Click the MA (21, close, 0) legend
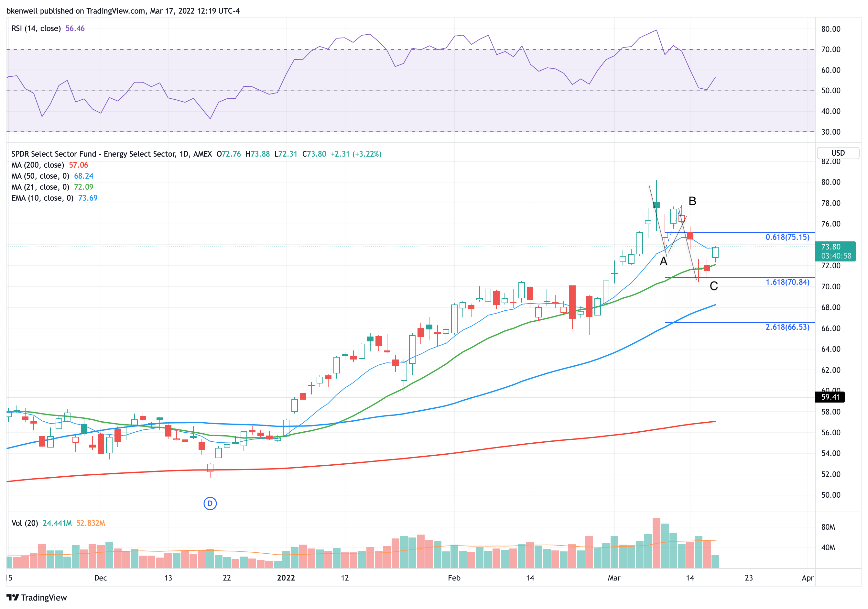868x609 pixels. tap(40, 187)
